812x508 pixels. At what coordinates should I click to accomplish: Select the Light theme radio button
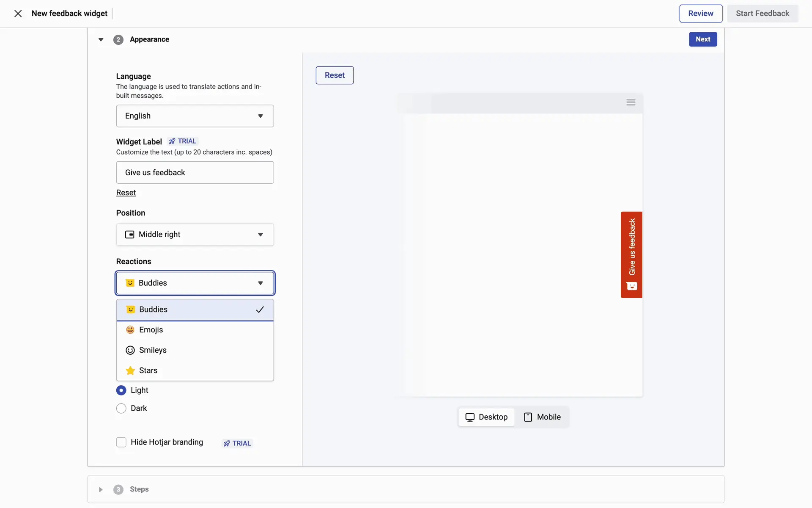tap(121, 390)
